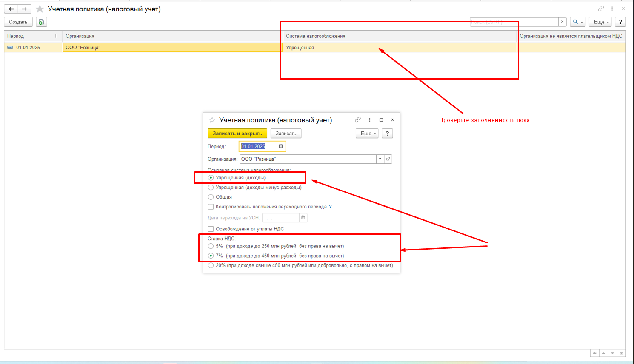Open help in main list toolbar
This screenshot has height=364, width=634.
[x=620, y=22]
